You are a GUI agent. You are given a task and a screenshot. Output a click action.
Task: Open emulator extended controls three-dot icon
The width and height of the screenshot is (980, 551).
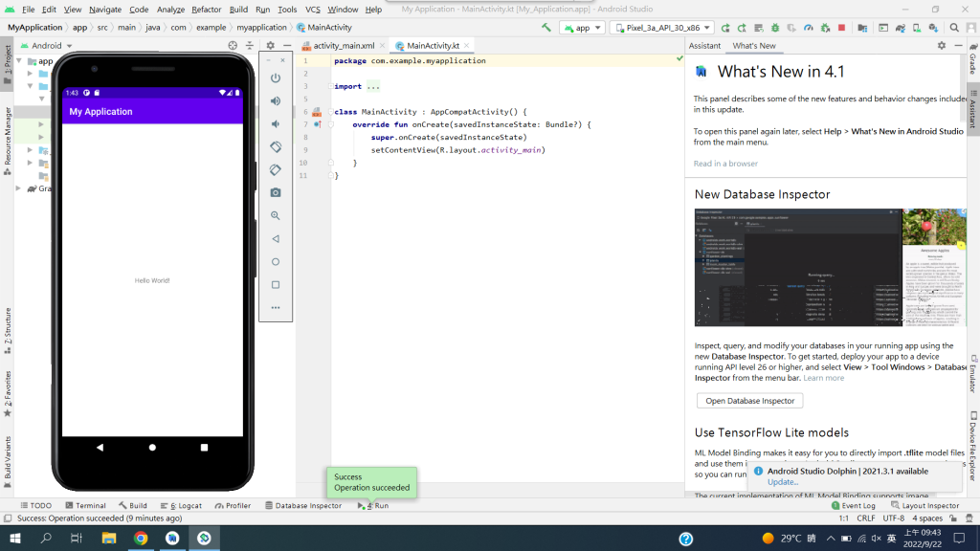276,307
